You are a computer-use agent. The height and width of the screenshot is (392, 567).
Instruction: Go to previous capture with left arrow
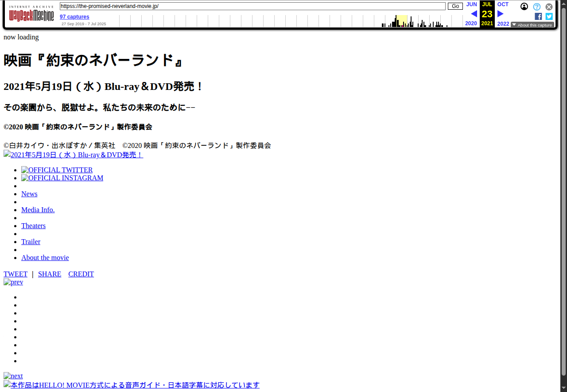pos(474,14)
